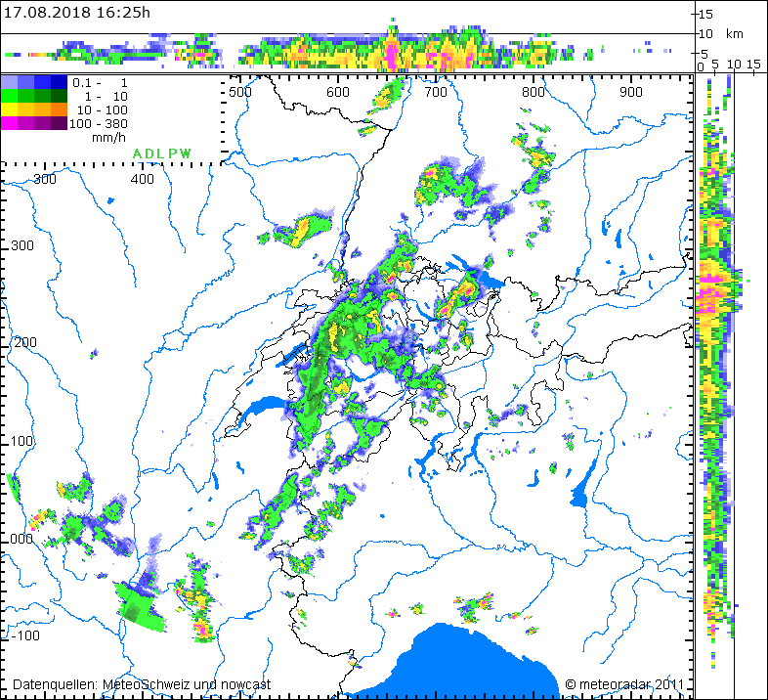Screen dimensions: 768x700
Task: Click the legend label 100 - 380
Action: pos(99,123)
